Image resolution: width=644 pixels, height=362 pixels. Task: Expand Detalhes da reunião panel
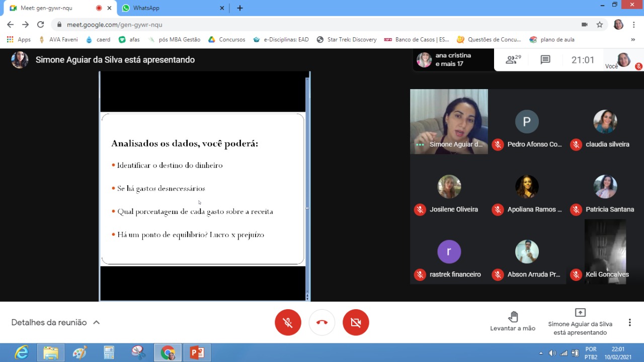(55, 322)
